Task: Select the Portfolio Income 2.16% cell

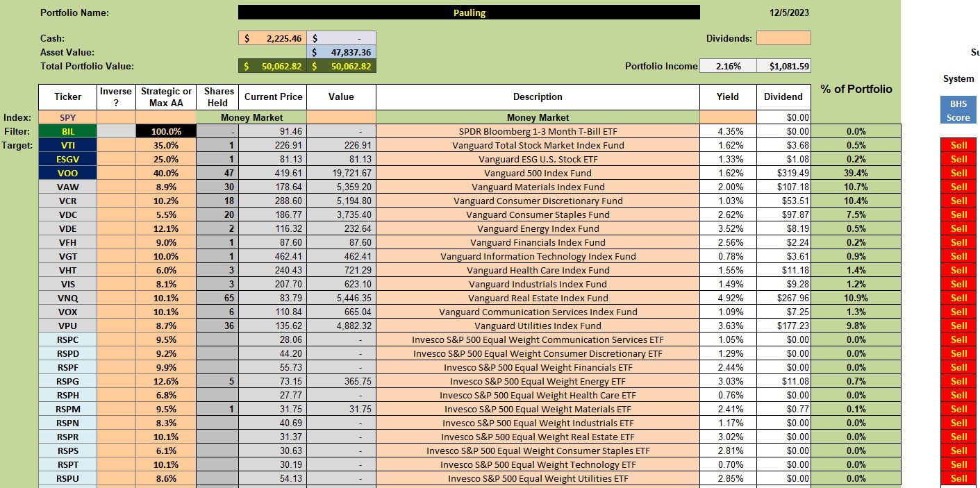Action: point(727,66)
